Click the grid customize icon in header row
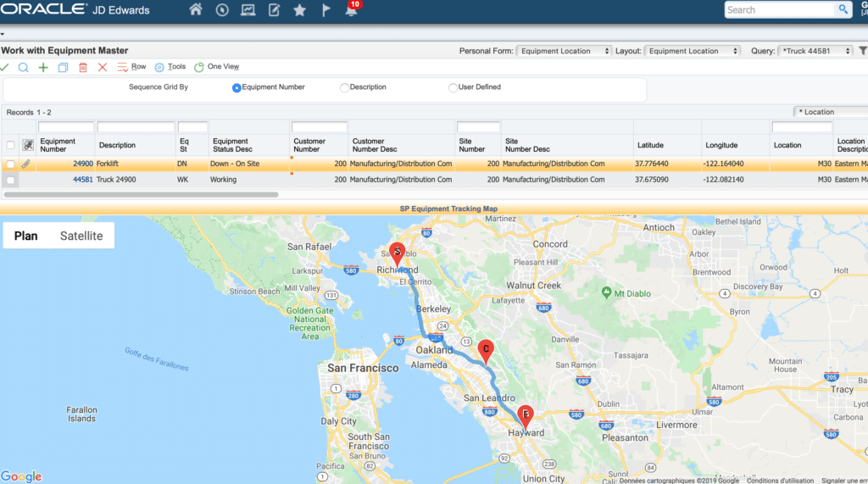 tap(28, 145)
